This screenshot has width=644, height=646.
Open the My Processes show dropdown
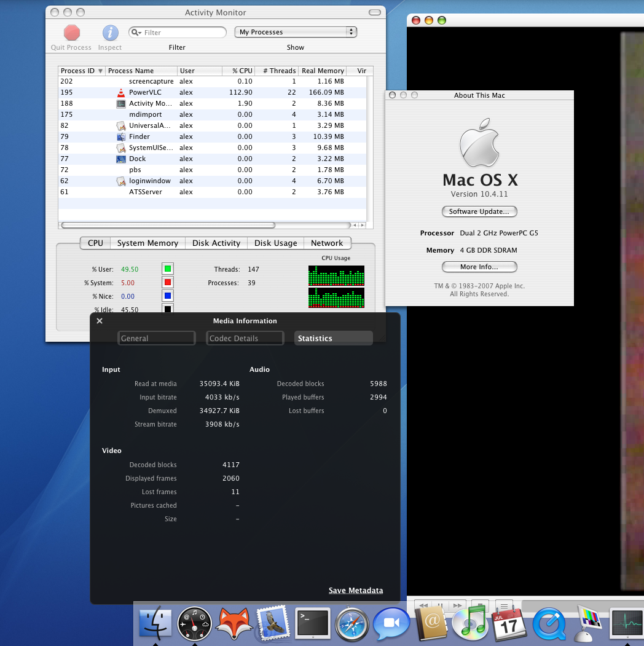296,32
